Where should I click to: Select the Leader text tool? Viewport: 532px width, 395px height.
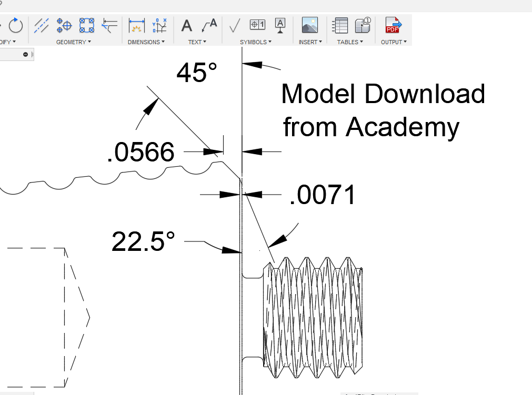[209, 25]
